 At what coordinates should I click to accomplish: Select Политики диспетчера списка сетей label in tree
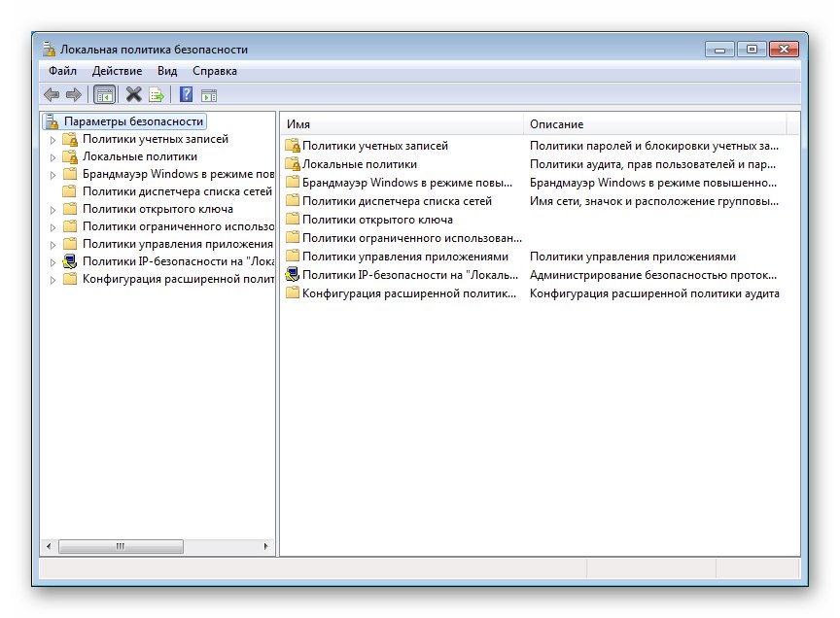point(177,191)
